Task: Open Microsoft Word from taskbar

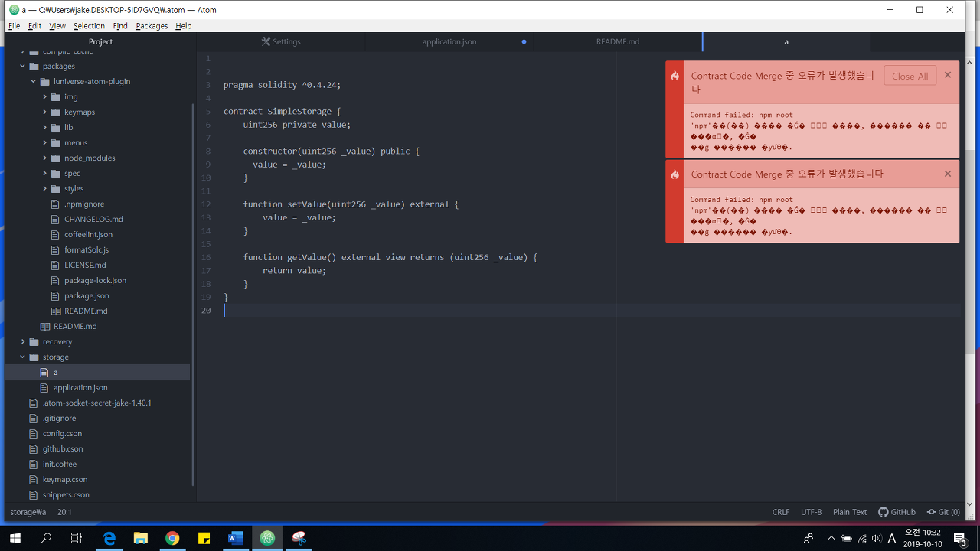Action: pyautogui.click(x=235, y=538)
